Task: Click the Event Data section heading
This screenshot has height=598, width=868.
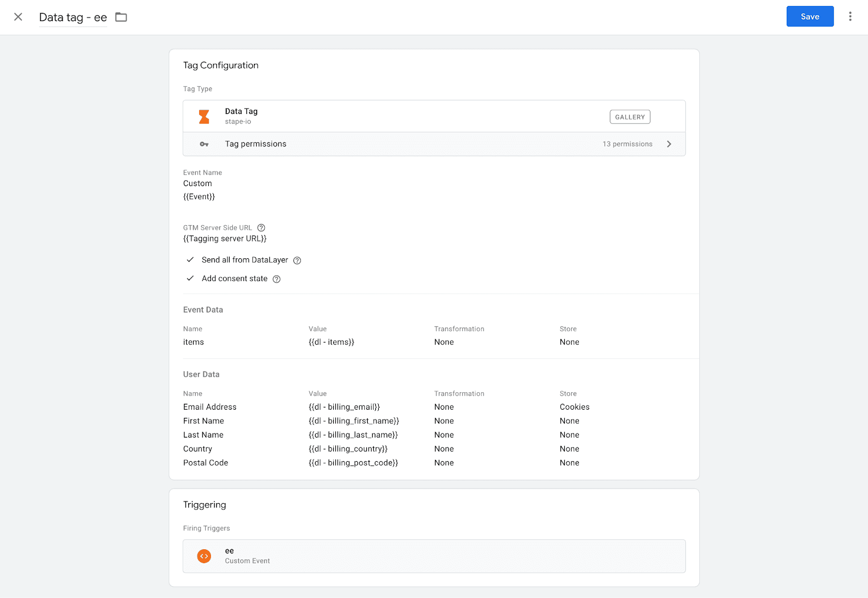Action: tap(203, 310)
